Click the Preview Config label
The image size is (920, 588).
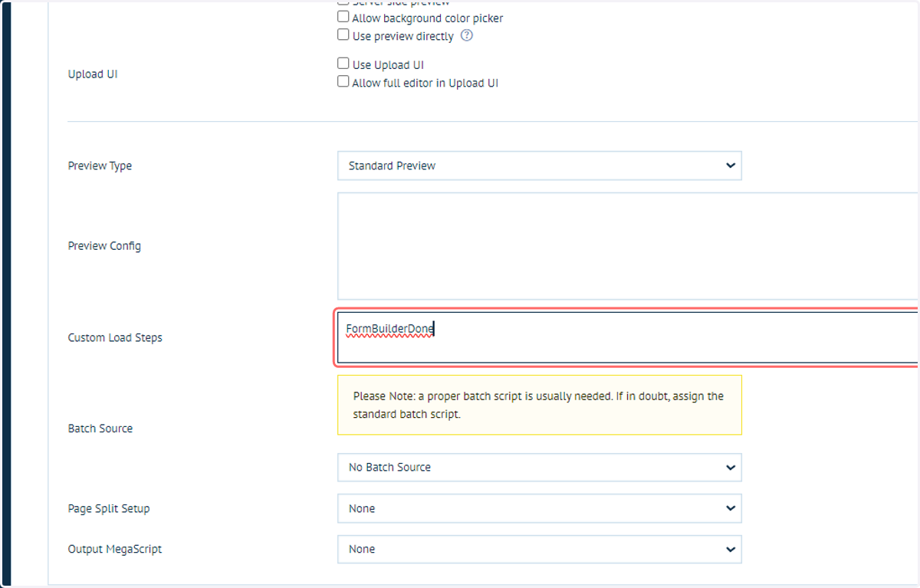click(x=104, y=246)
